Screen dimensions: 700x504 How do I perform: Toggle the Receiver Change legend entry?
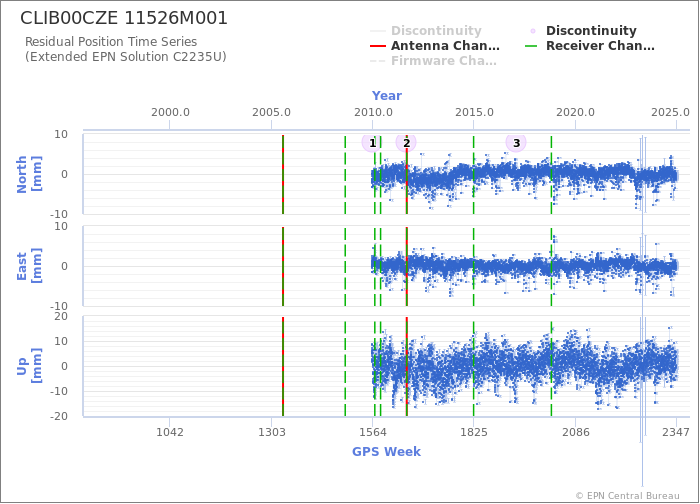coord(590,46)
